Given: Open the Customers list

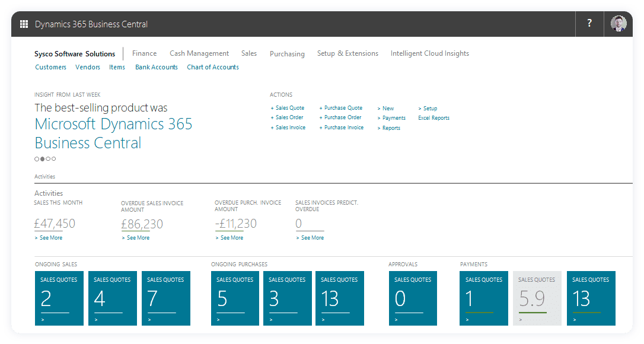Looking at the screenshot, I should [x=50, y=67].
